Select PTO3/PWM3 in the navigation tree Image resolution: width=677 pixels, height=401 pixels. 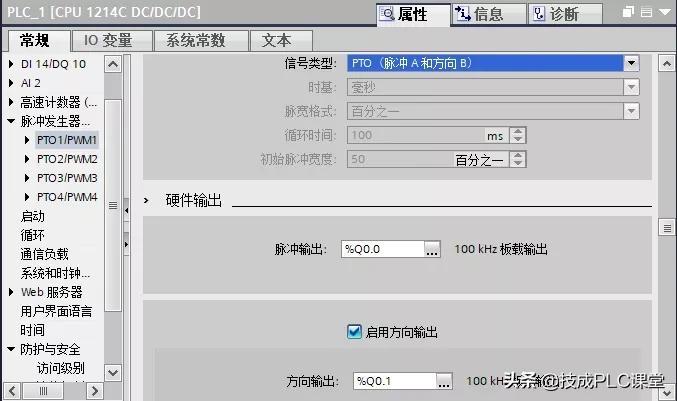[67, 178]
